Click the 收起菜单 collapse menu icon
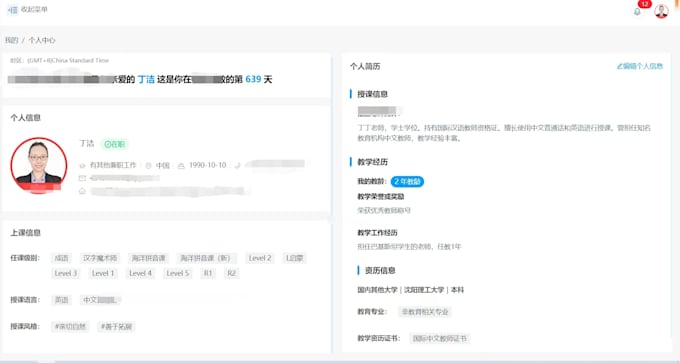This screenshot has height=363, width=680. pos(13,10)
